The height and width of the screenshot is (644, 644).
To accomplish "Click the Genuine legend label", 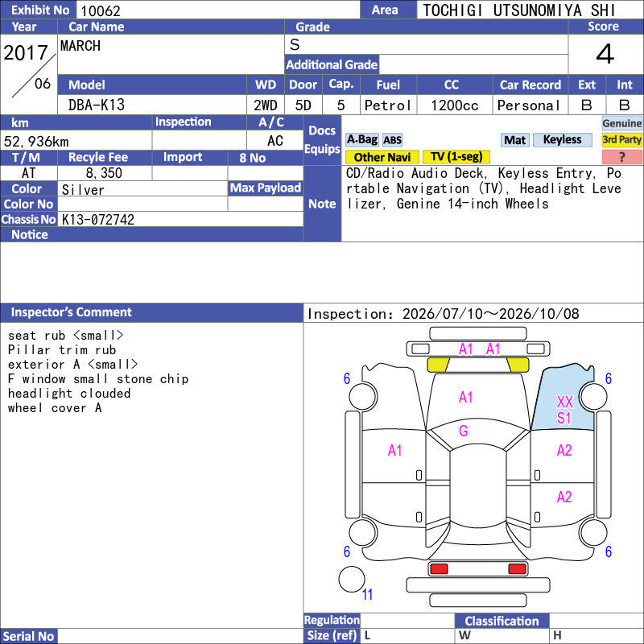I will pos(621,123).
